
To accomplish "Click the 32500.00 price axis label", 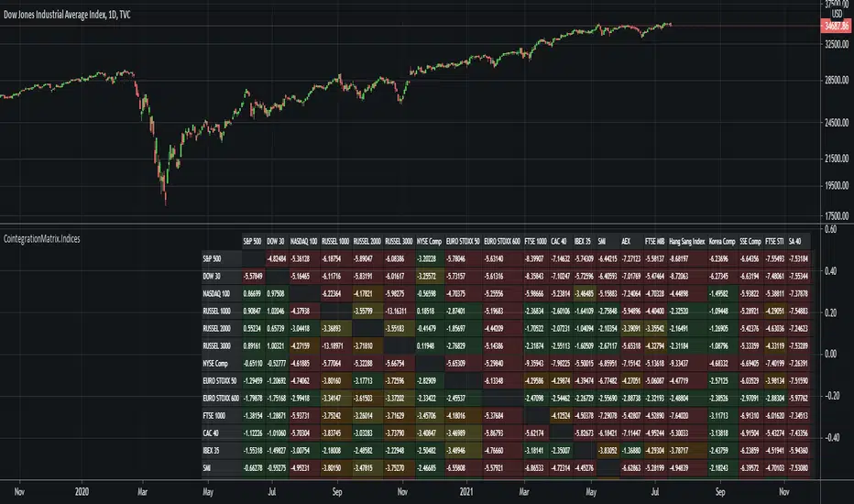I will [x=837, y=44].
